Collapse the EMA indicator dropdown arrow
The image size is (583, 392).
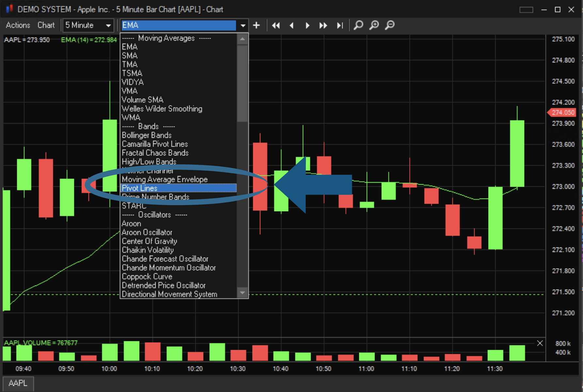(243, 25)
